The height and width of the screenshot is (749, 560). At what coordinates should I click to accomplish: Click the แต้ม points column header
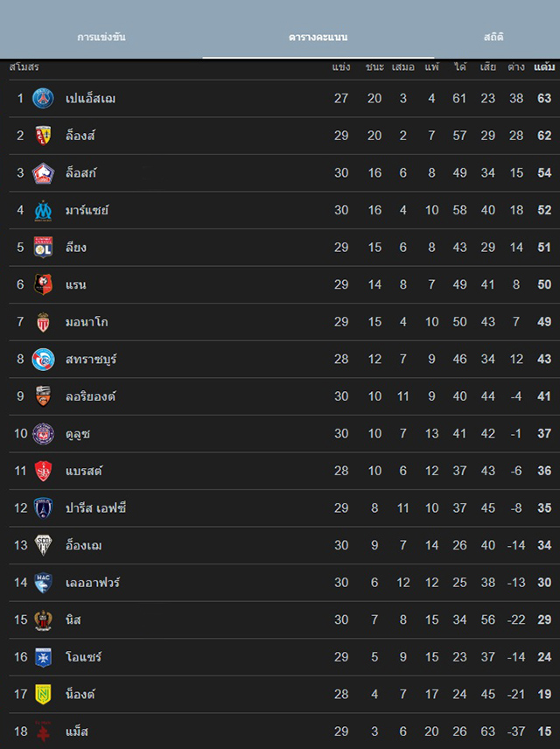point(543,67)
